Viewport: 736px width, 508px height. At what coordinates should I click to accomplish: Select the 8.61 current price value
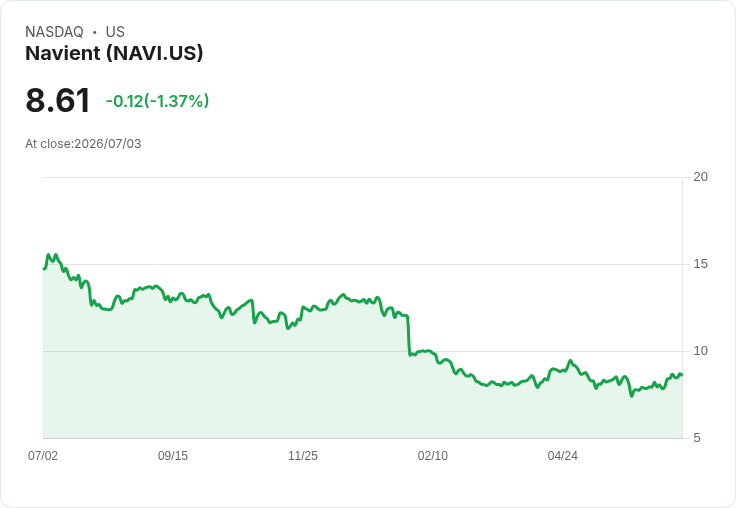pyautogui.click(x=58, y=100)
